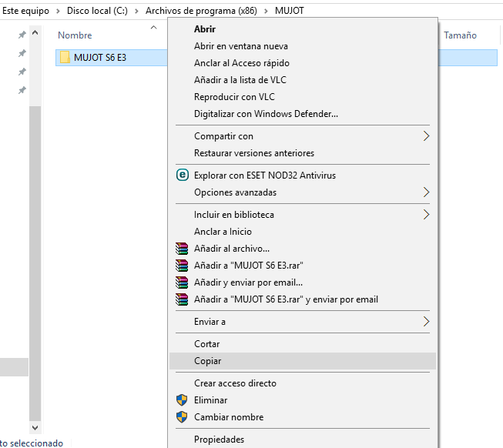
Task: Expand the Opciones avanzadas submenu arrow
Action: pos(426,192)
